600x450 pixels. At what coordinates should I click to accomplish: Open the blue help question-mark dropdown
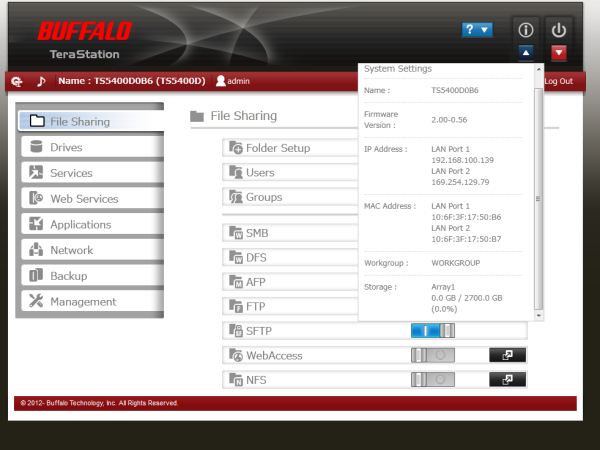pos(477,30)
